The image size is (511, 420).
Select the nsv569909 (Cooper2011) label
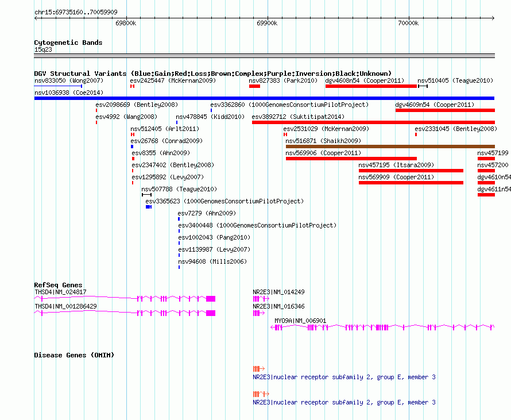point(396,177)
